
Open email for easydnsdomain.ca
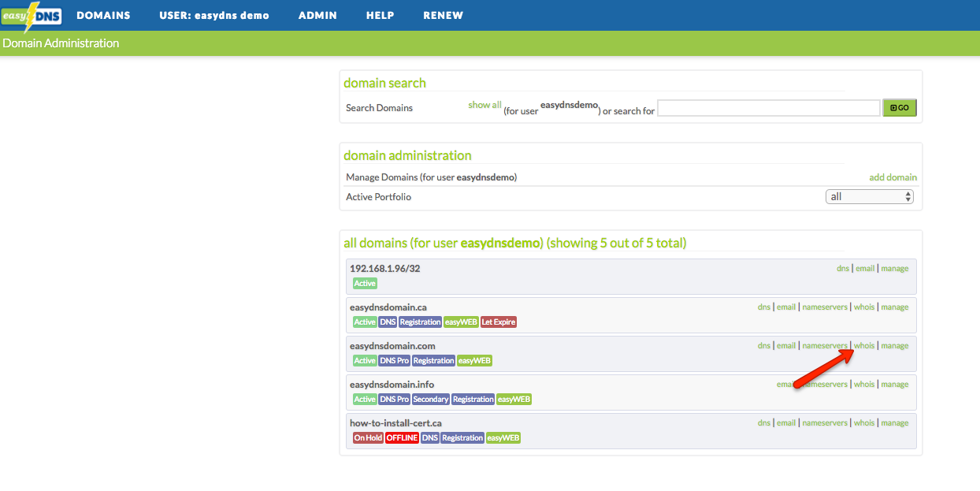pos(786,307)
